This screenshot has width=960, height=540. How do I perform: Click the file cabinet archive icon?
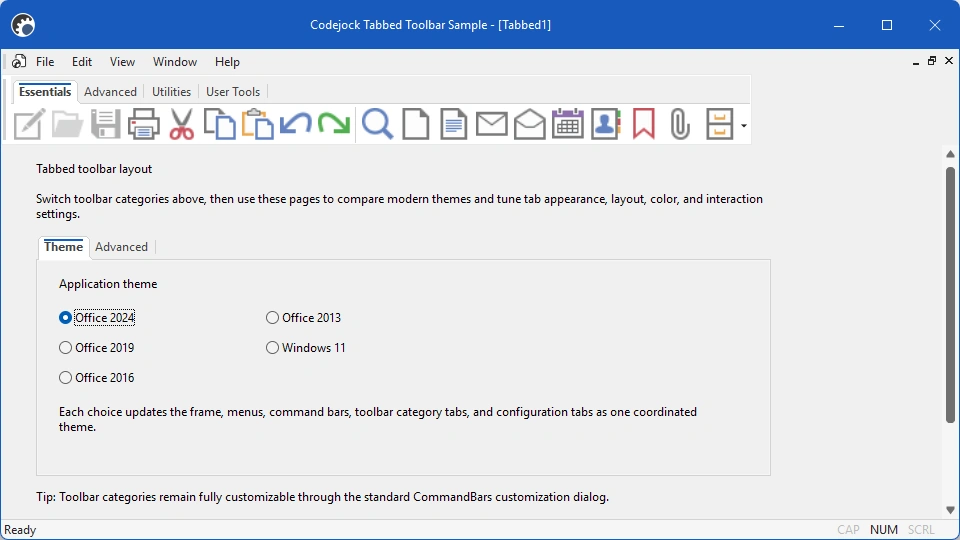pyautogui.click(x=719, y=124)
